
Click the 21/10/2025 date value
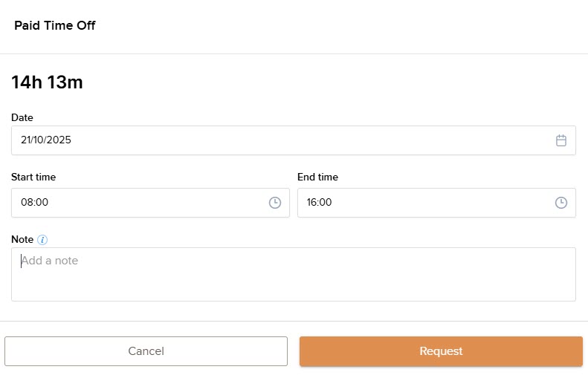click(x=46, y=140)
